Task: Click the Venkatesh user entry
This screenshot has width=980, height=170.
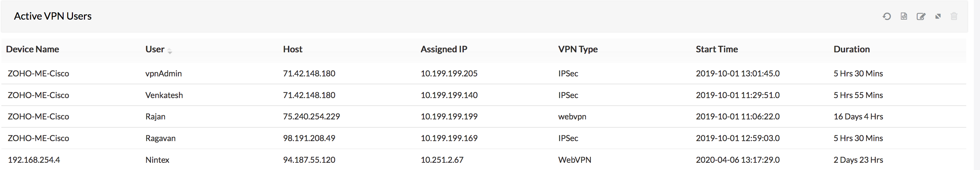Action: coord(164,95)
